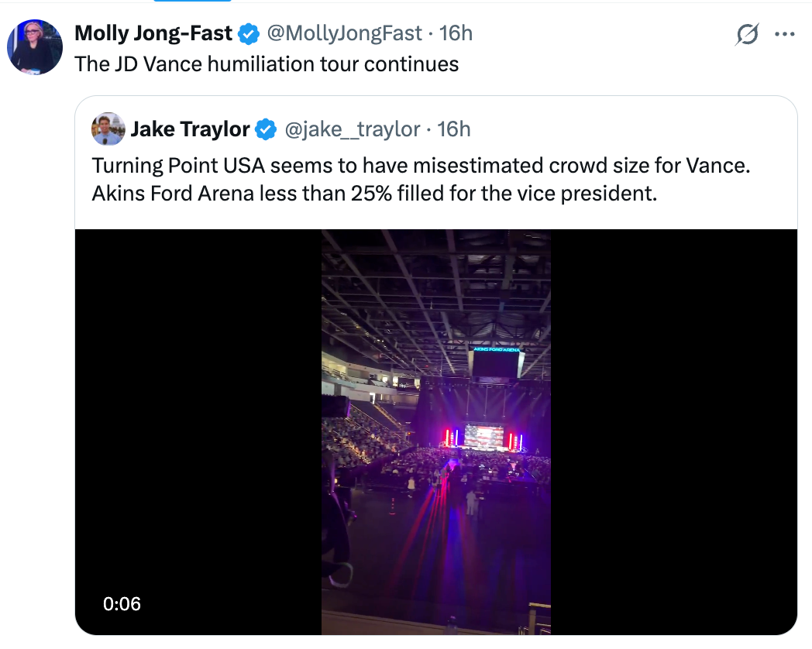The height and width of the screenshot is (649, 812).
Task: Open the 16h timestamp after @MollyJongFast
Action: click(456, 33)
